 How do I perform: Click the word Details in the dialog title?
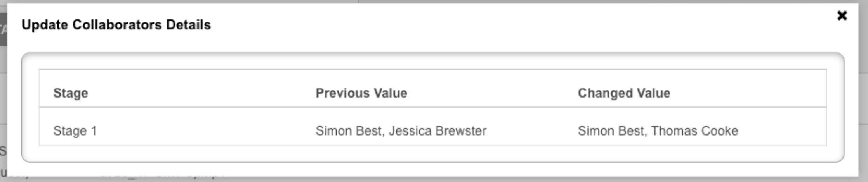coord(189,25)
